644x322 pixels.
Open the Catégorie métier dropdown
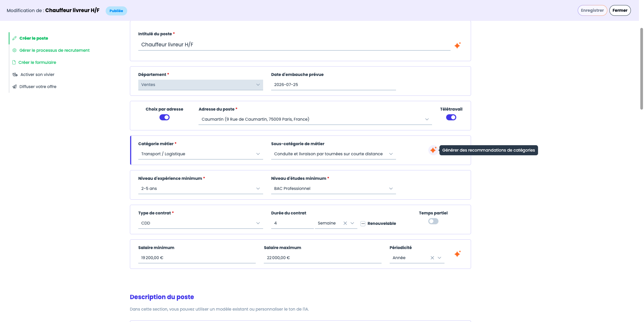tap(201, 154)
